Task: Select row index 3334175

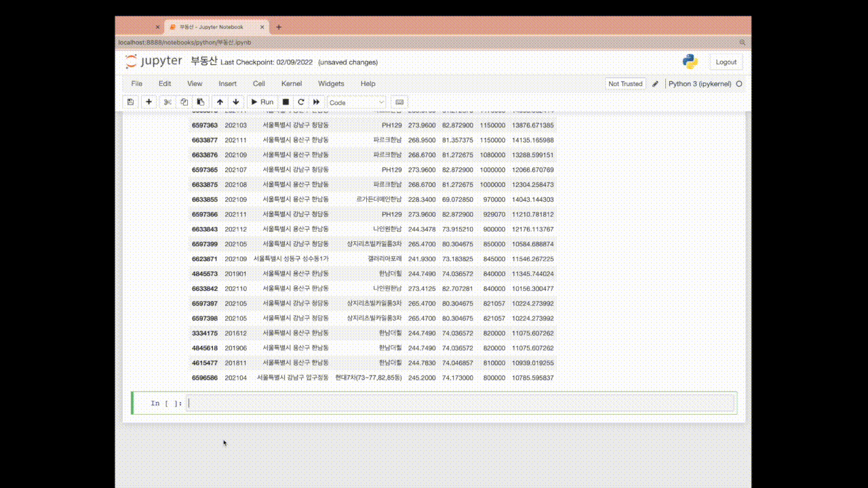Action: pyautogui.click(x=205, y=333)
